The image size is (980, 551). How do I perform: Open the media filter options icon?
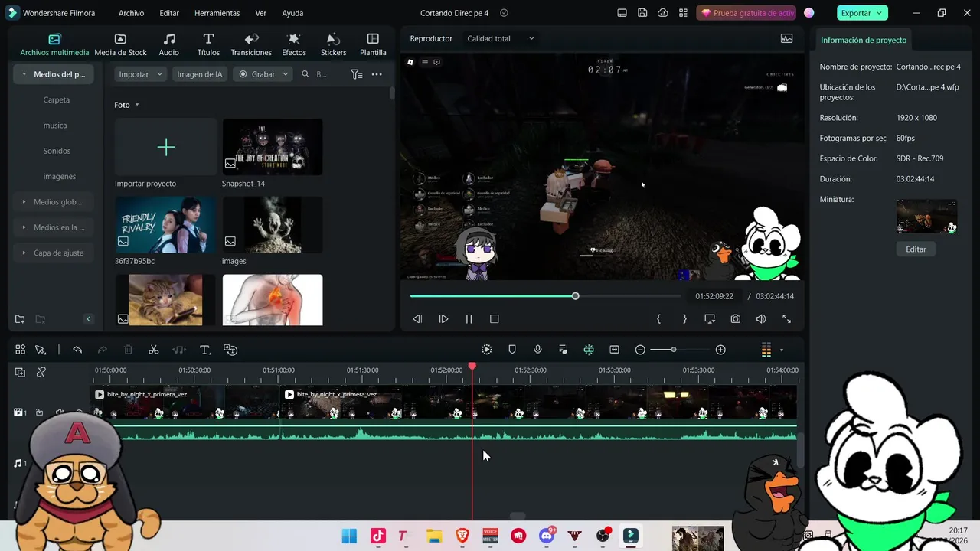356,74
